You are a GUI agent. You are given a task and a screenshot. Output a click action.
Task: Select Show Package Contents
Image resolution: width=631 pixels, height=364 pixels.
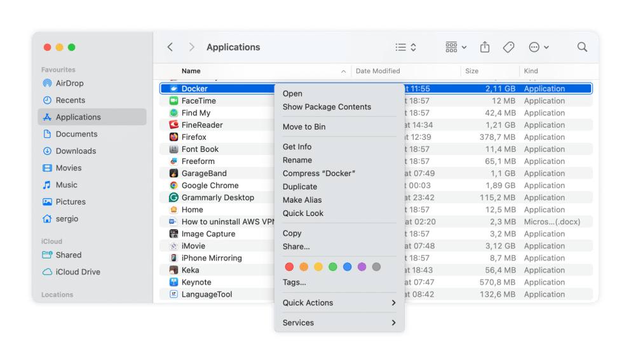pyautogui.click(x=339, y=107)
